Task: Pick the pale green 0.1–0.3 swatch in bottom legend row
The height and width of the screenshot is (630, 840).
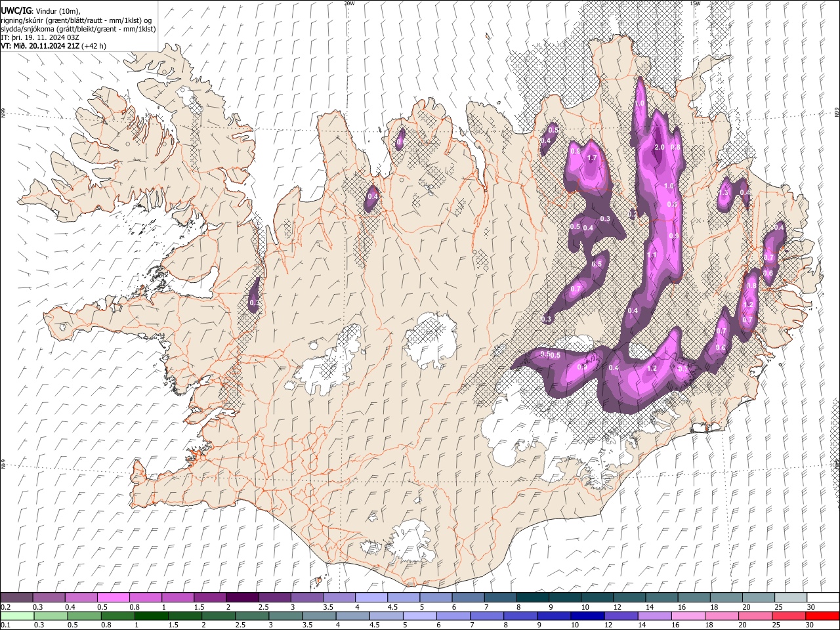Action: coord(17,616)
